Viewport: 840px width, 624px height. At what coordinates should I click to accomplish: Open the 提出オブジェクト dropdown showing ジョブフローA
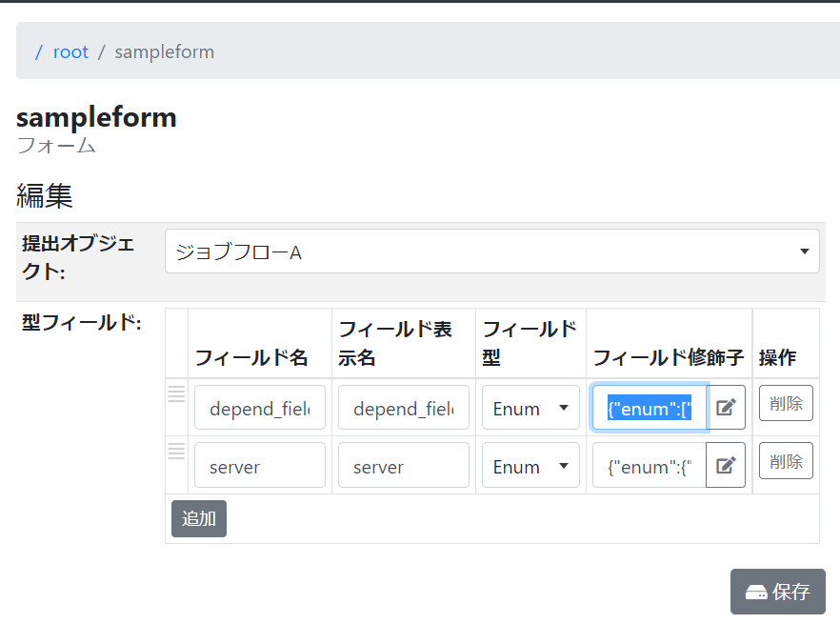click(491, 252)
